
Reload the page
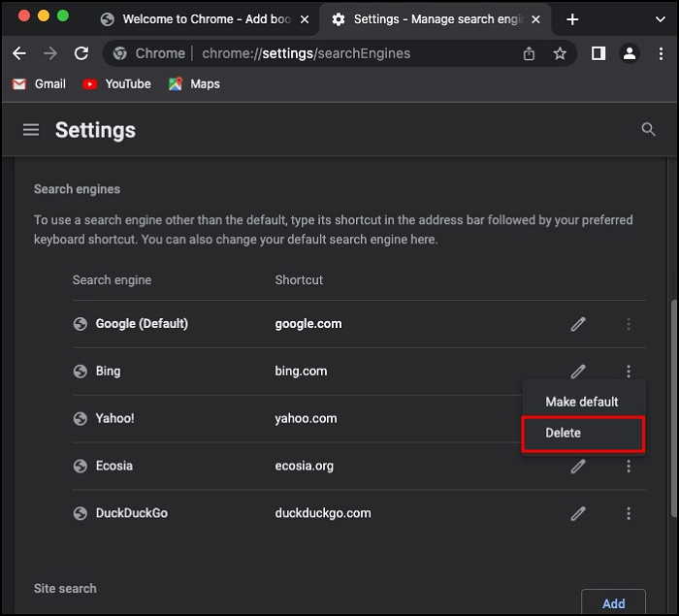pos(81,54)
